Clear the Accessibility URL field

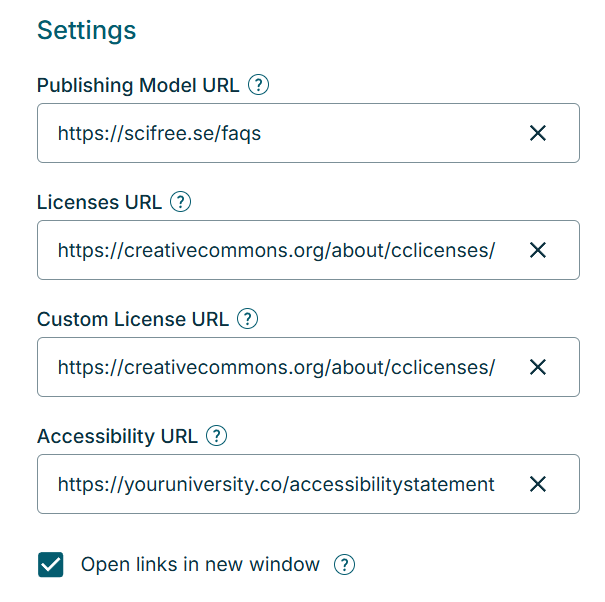[x=537, y=484]
